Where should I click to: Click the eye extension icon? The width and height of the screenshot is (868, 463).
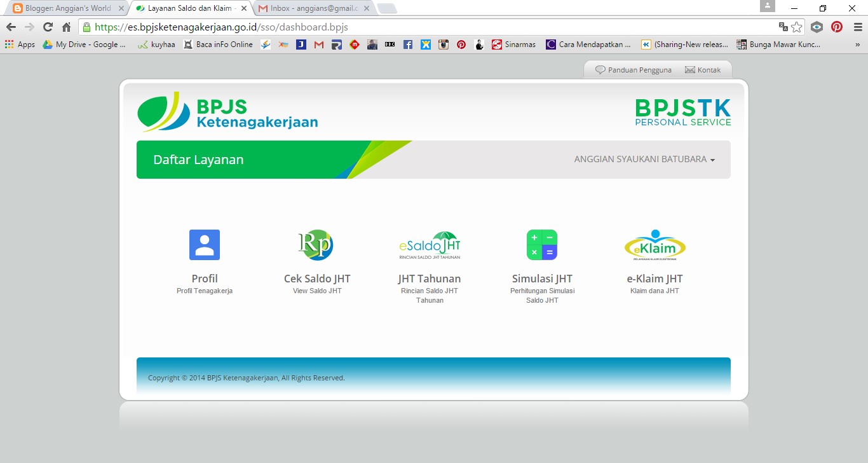817,27
